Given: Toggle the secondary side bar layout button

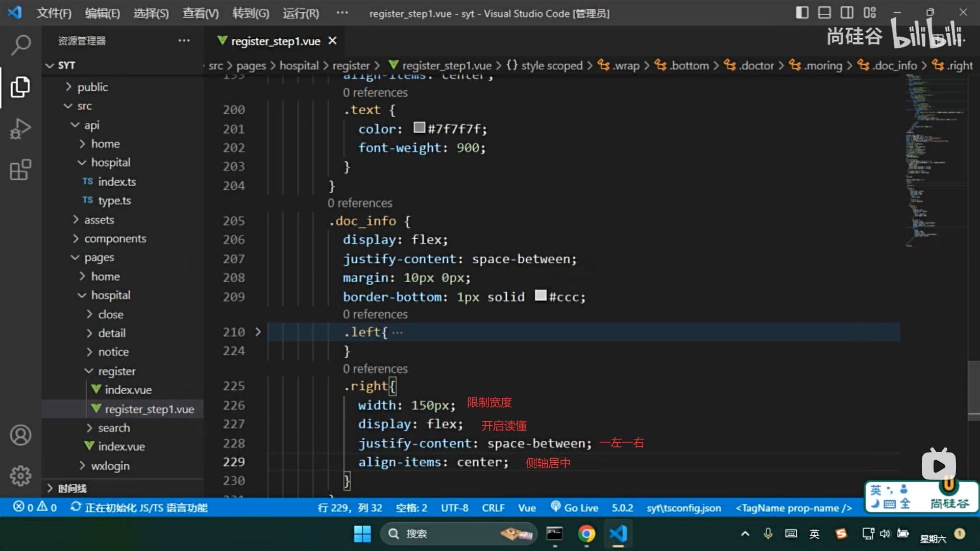Looking at the screenshot, I should (x=847, y=13).
